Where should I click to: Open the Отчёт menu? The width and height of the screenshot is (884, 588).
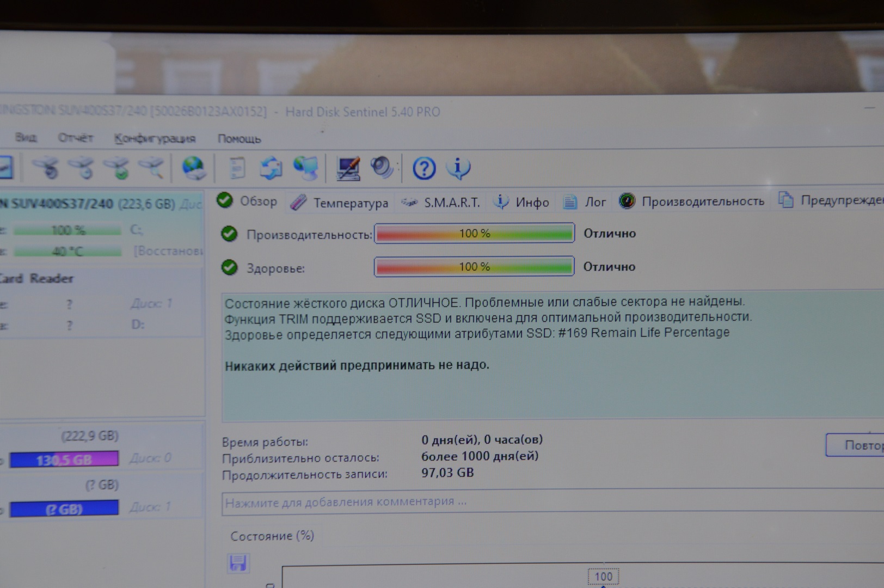[x=75, y=138]
